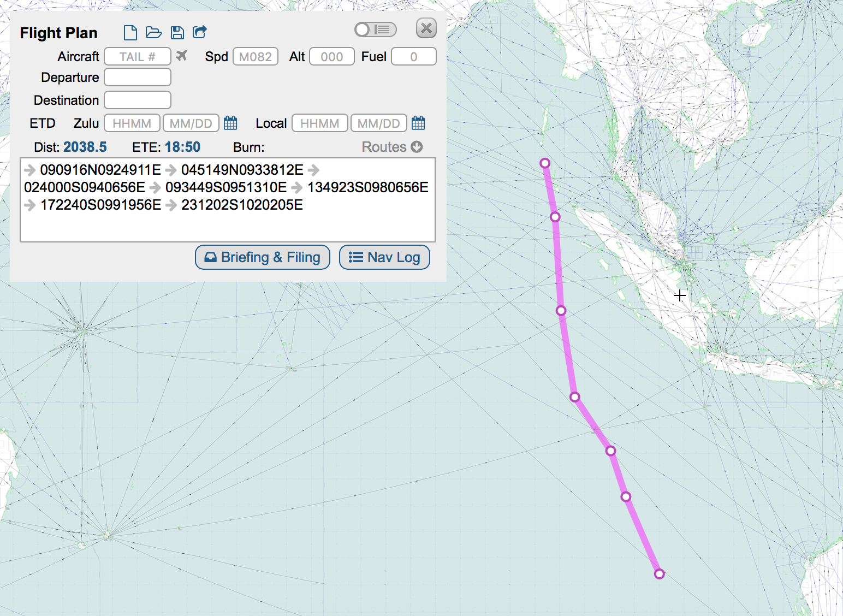The width and height of the screenshot is (843, 616).
Task: Click the Aircraft TAIL # field
Action: (x=138, y=57)
